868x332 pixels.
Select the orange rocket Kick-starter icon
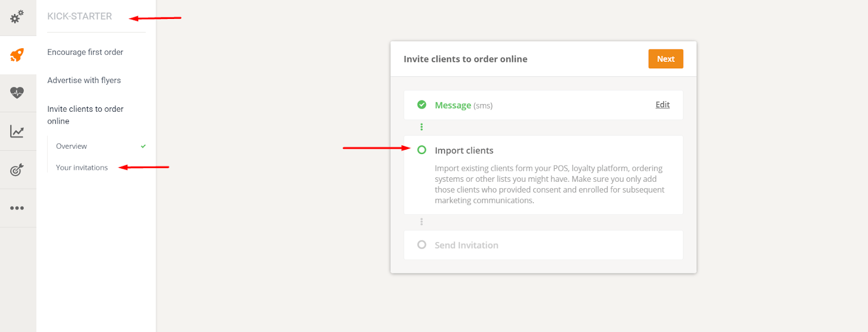[x=17, y=55]
